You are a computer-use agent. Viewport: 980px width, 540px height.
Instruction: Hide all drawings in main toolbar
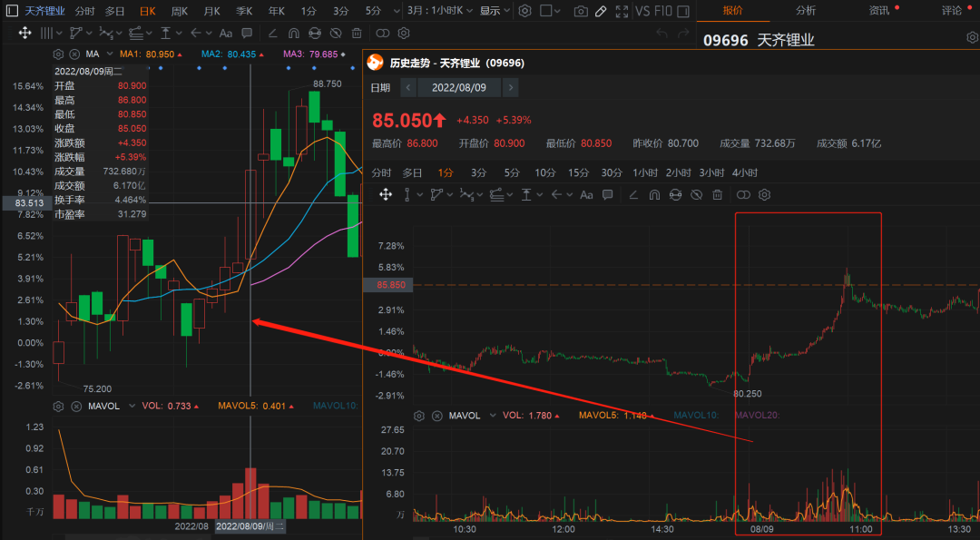[336, 33]
